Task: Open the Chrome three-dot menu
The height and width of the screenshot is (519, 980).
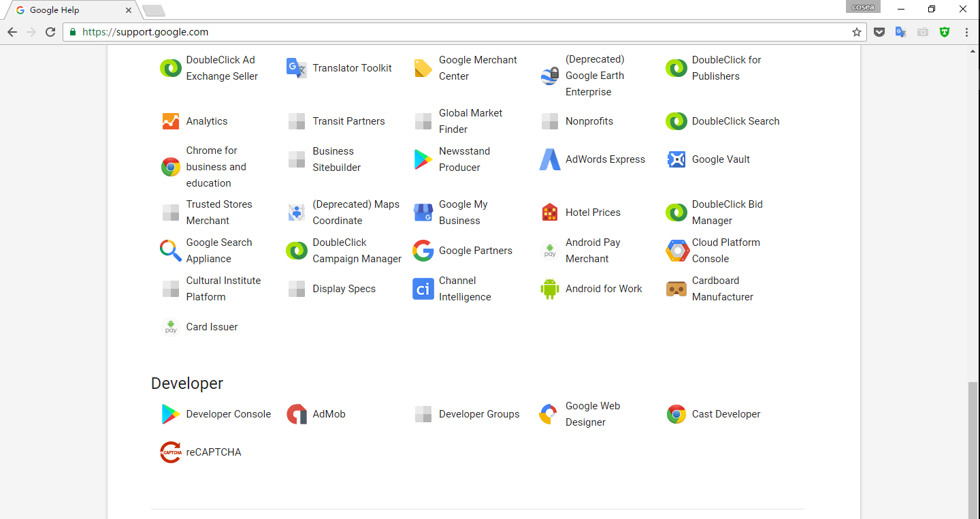Action: tap(966, 32)
